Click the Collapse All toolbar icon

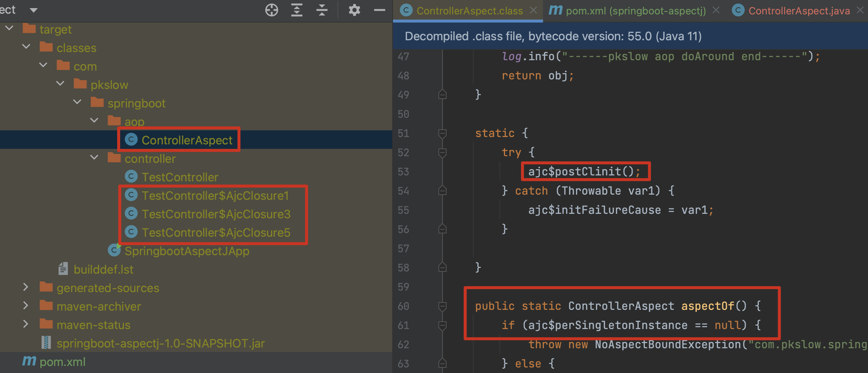pos(322,10)
